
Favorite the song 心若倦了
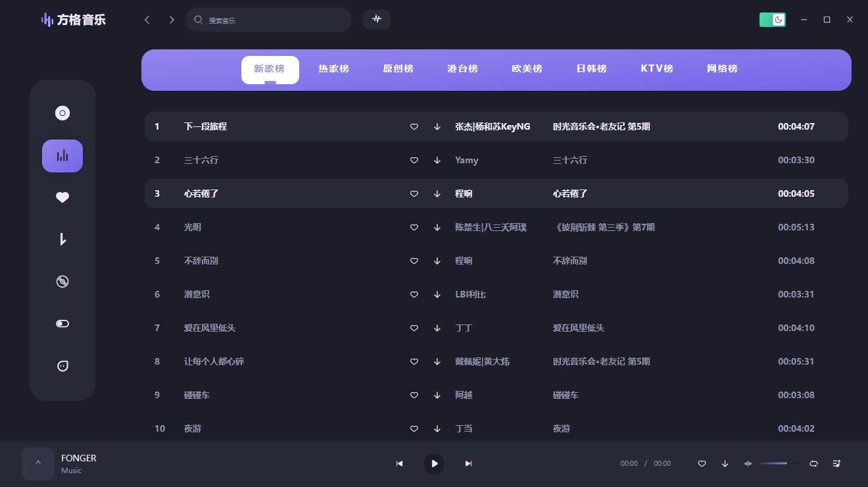point(414,193)
